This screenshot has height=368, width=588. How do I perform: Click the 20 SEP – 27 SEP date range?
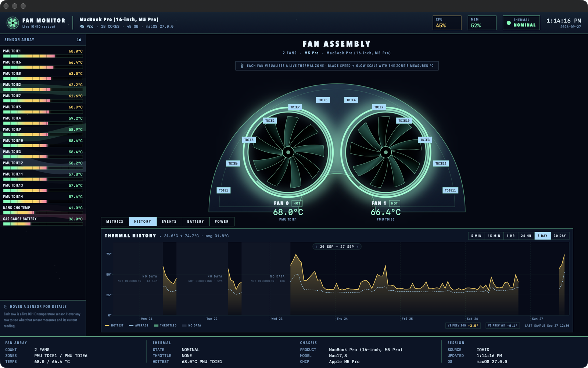[337, 247]
